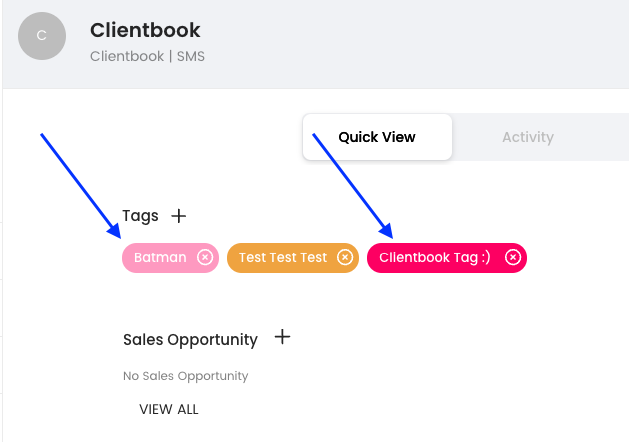This screenshot has height=442, width=629.
Task: Remove the Test Test Test tag
Action: pyautogui.click(x=345, y=258)
